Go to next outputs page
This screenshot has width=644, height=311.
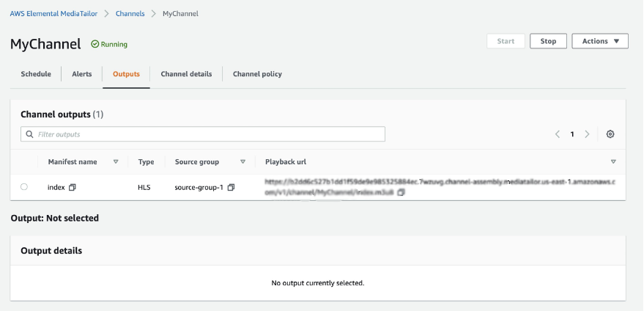[x=587, y=134]
